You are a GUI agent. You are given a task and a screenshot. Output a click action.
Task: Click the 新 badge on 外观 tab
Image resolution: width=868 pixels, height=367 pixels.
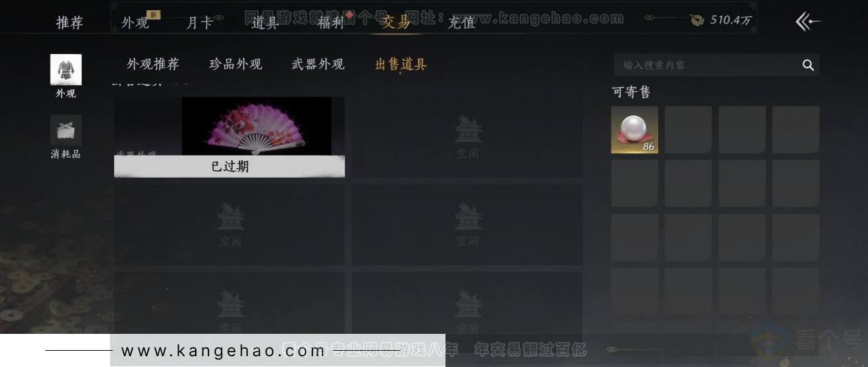pos(153,14)
